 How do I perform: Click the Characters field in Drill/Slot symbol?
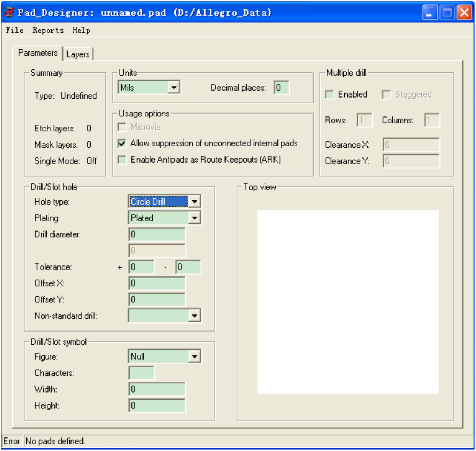[142, 373]
